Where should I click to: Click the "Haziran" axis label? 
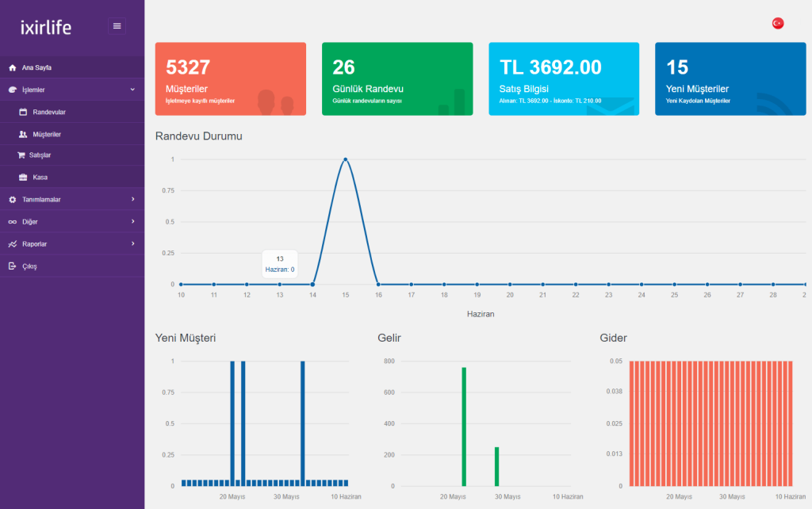click(481, 314)
